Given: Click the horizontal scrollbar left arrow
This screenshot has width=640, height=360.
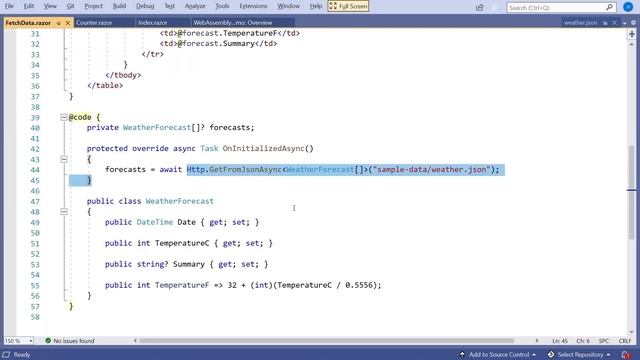Looking at the screenshot, I should coord(135,340).
